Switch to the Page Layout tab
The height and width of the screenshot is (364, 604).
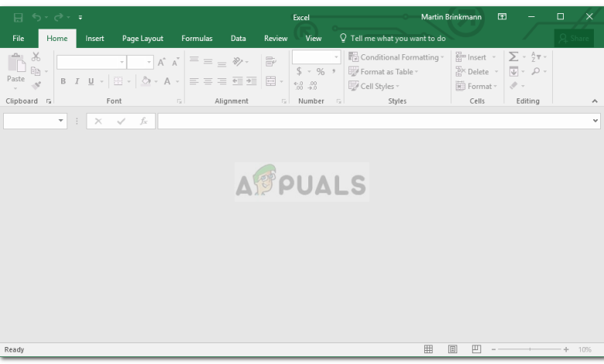point(142,38)
